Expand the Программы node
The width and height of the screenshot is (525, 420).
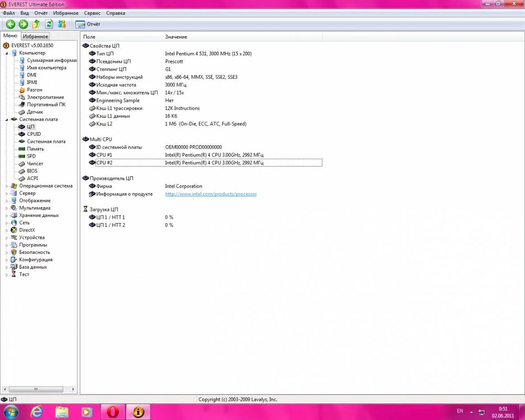pos(6,245)
